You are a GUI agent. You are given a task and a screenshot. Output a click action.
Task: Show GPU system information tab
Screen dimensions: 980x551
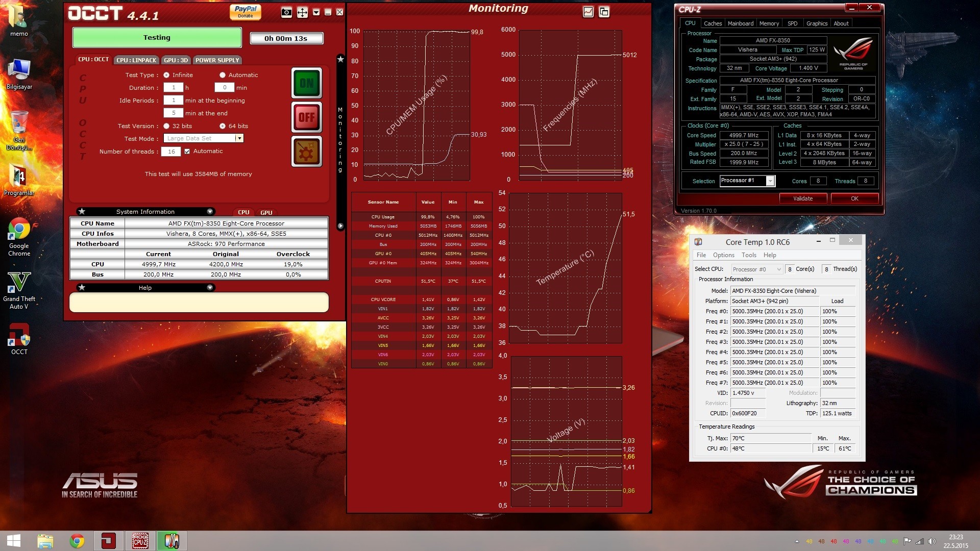pos(266,212)
